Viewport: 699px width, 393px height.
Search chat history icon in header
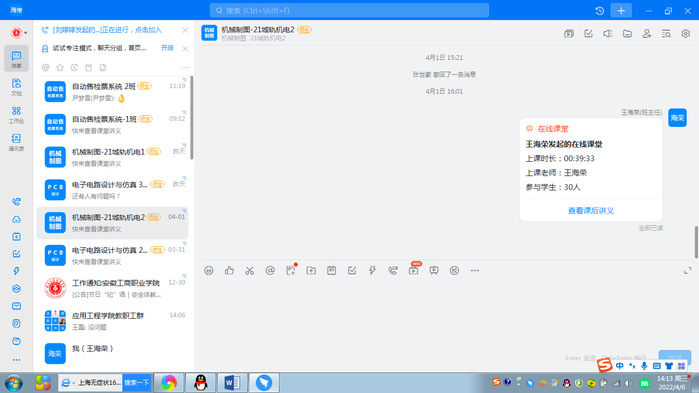(666, 33)
